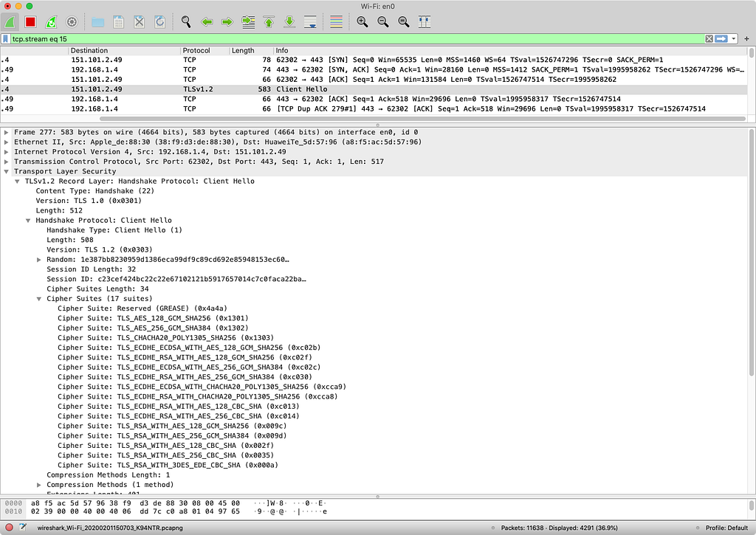Select Version: TLS 1.0 (0x0301) line
This screenshot has height=535, width=756.
(89, 201)
